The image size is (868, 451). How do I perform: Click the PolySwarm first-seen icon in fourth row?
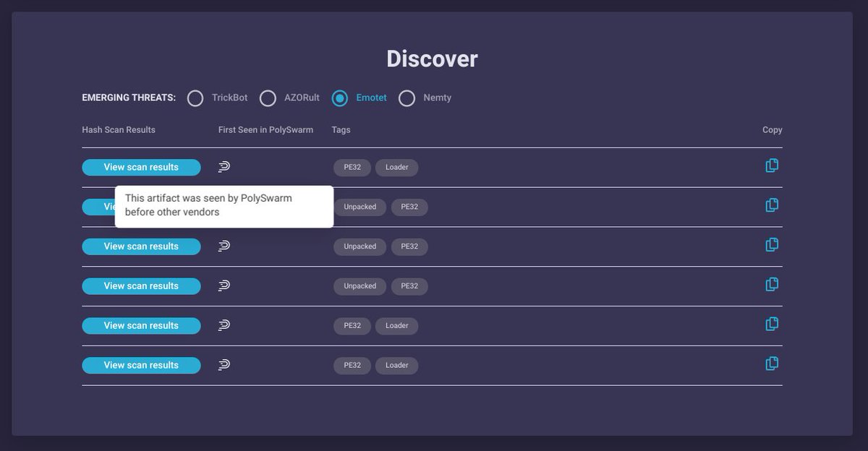coord(224,286)
